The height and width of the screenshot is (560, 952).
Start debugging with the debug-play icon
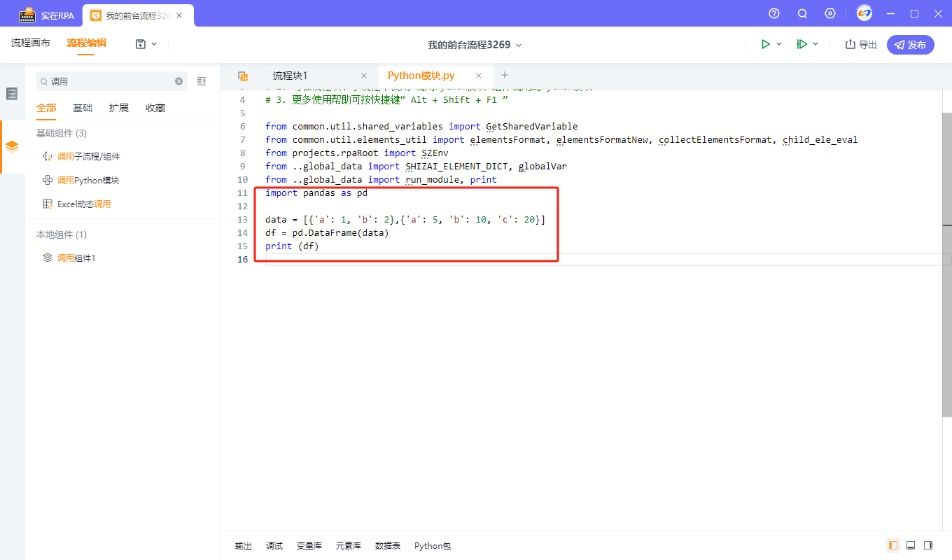click(801, 43)
